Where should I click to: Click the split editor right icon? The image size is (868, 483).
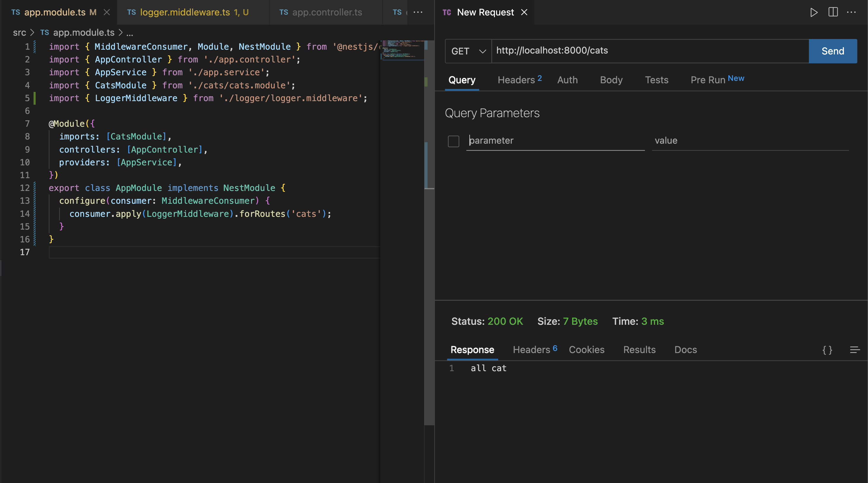pyautogui.click(x=833, y=12)
